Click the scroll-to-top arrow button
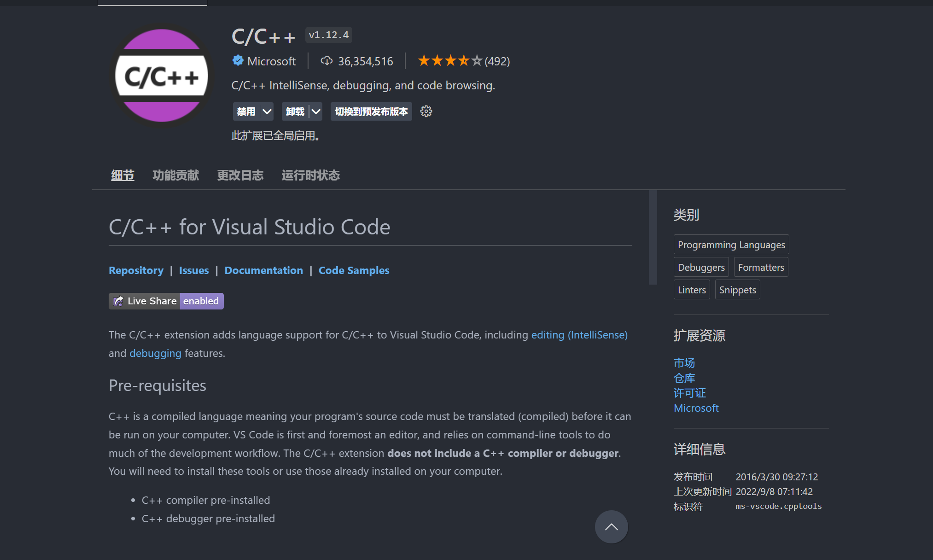933x560 pixels. click(611, 526)
